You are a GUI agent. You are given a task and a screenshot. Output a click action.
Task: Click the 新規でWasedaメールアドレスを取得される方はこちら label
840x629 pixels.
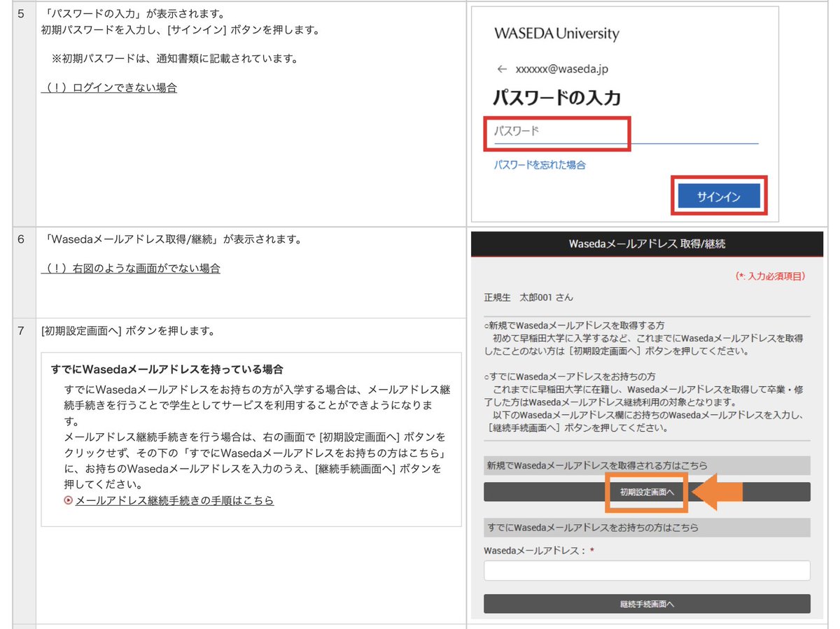647,465
